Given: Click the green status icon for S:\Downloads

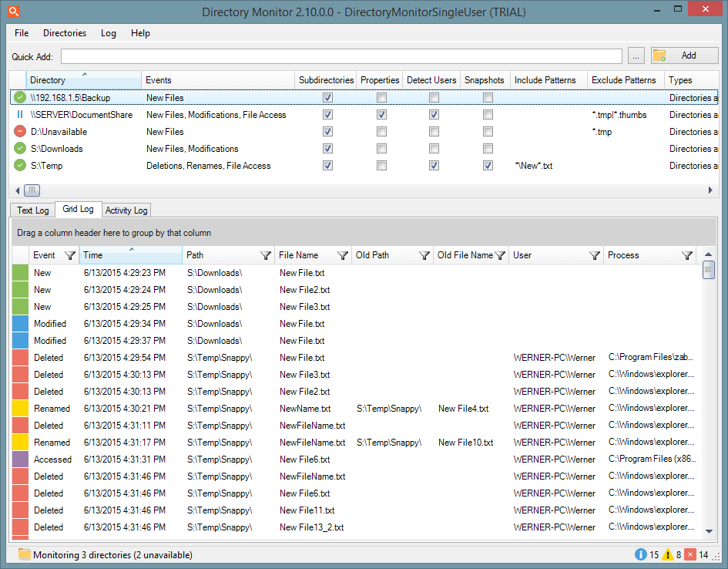Looking at the screenshot, I should [20, 148].
